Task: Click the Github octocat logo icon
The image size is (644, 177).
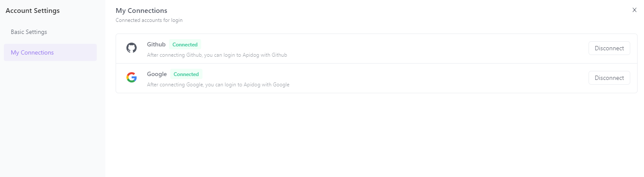Action: click(131, 48)
